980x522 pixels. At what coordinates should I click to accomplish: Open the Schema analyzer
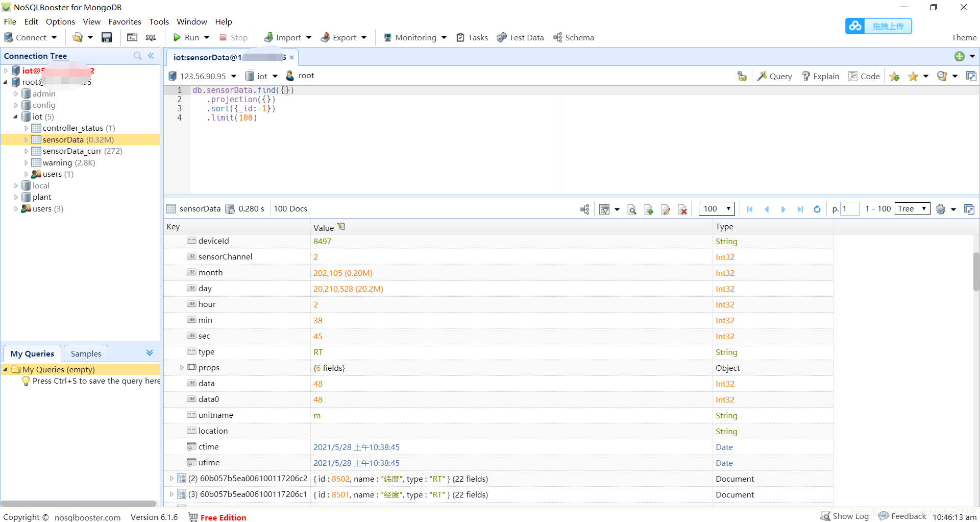click(x=573, y=37)
